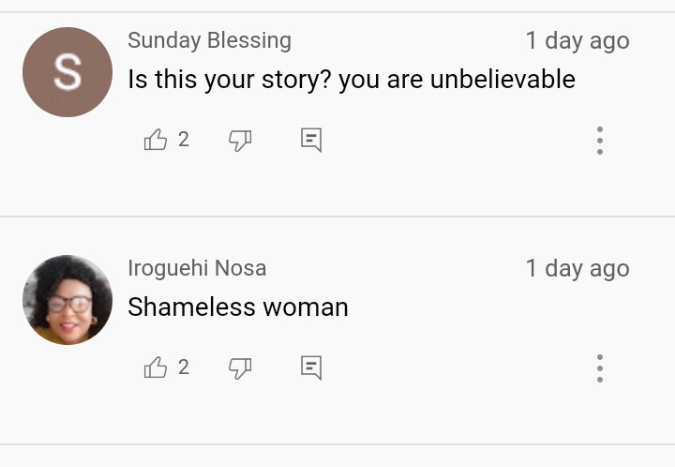
Task: Dislike Iroguehi Nosa's comment
Action: [x=239, y=368]
